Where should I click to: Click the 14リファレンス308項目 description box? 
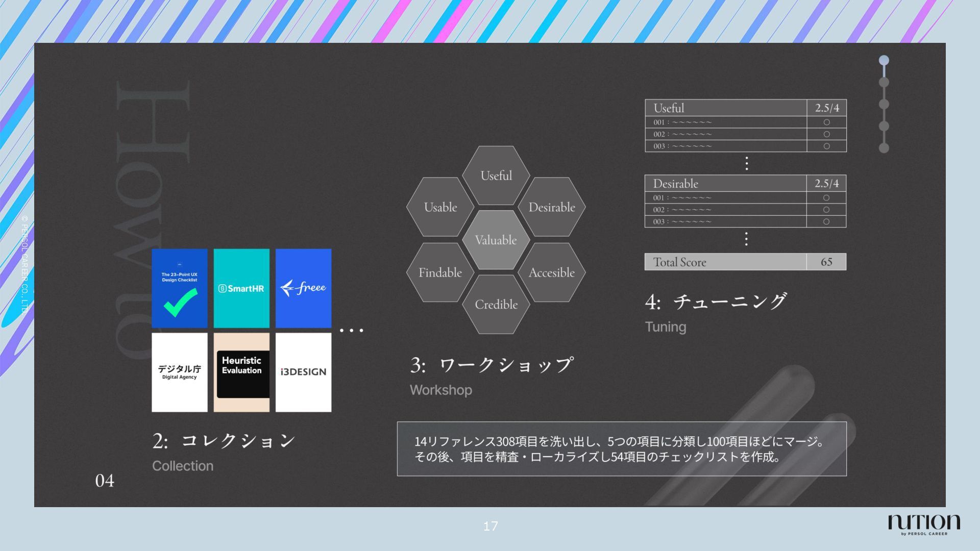[622, 449]
